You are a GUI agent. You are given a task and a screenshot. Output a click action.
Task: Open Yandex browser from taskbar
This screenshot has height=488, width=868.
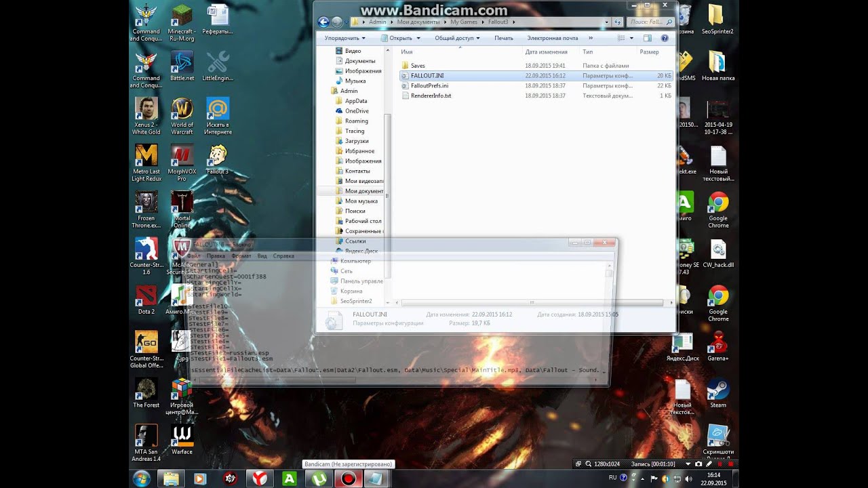coord(259,479)
